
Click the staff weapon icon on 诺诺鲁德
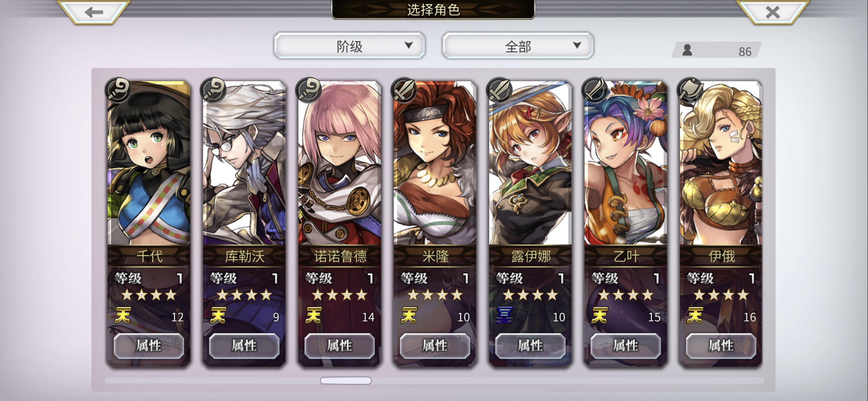pos(309,90)
